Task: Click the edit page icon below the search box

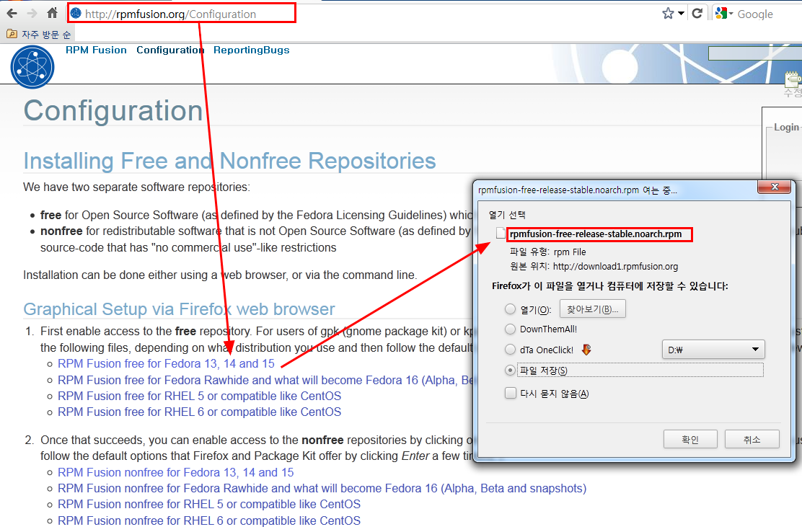Action: pyautogui.click(x=793, y=79)
